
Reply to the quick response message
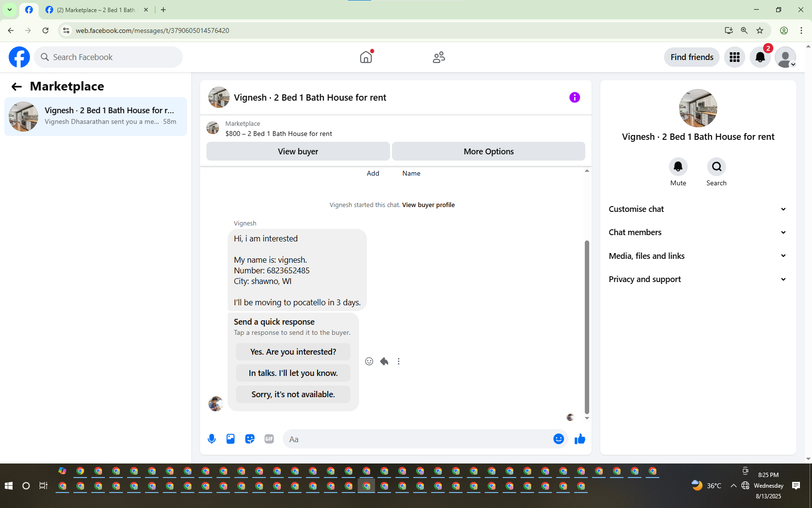pos(384,361)
